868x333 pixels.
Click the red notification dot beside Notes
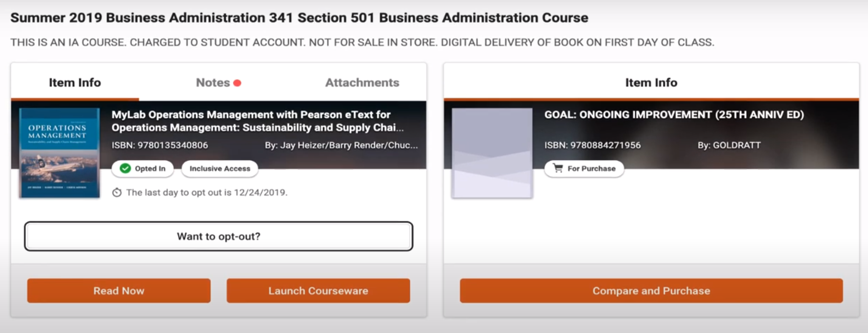(237, 81)
